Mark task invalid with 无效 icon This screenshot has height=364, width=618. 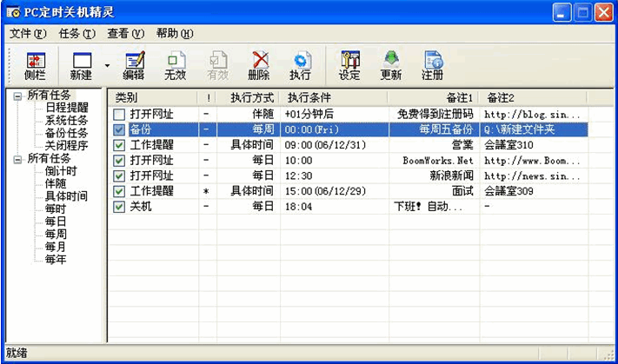[x=176, y=65]
